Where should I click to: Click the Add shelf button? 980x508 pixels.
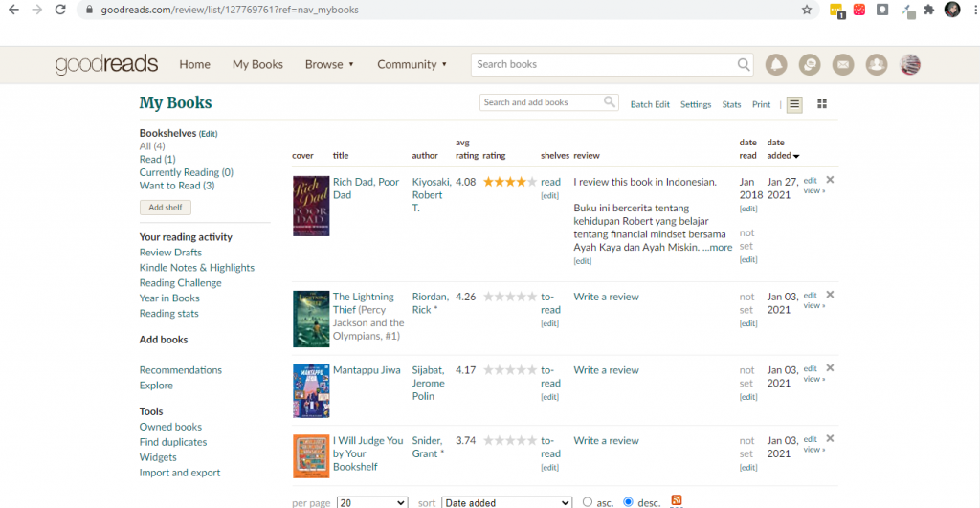[165, 208]
